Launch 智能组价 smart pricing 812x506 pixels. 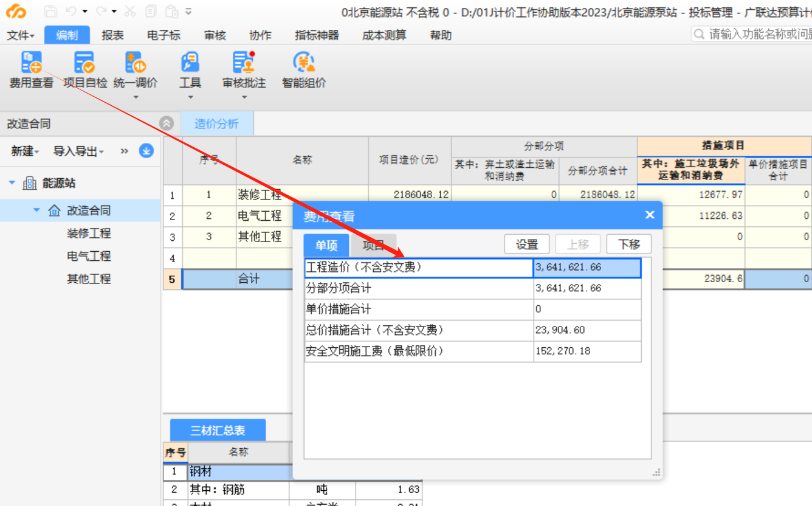click(x=304, y=69)
